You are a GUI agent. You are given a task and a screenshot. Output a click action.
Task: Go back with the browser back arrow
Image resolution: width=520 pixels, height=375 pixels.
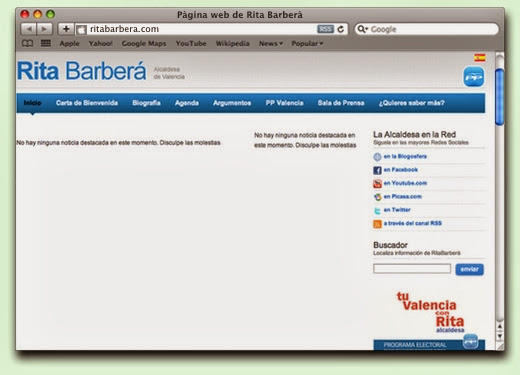[29, 29]
